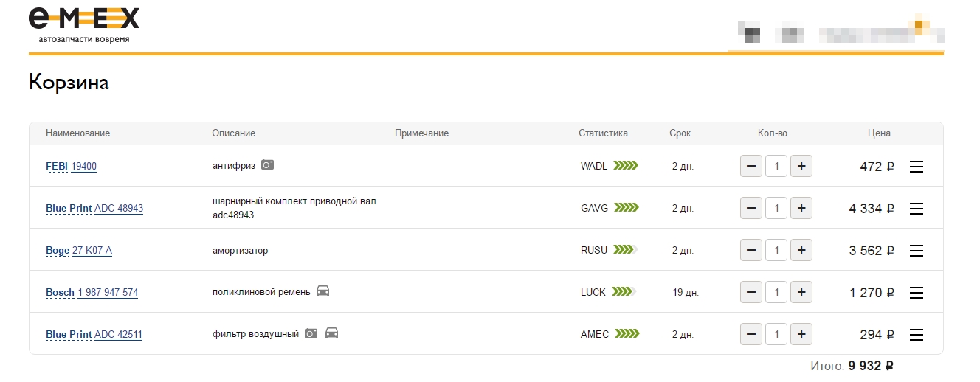Open photo icon for air filter ADC 42511
This screenshot has height=382, width=980.
pyautogui.click(x=311, y=333)
